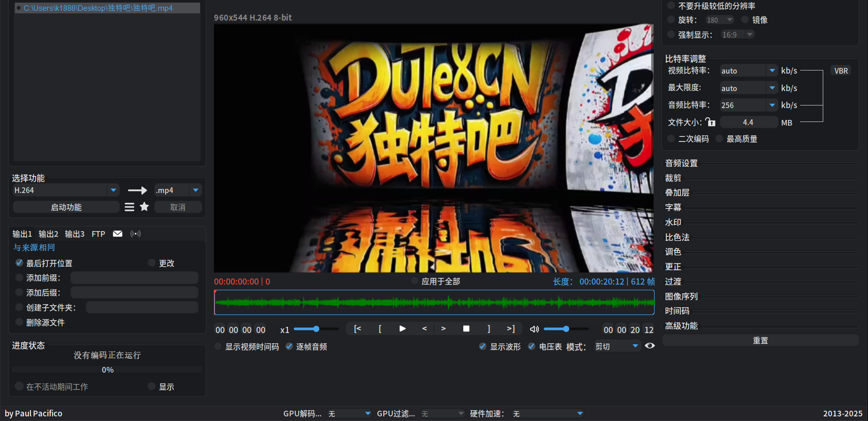Go to the end with the >] button
This screenshot has height=421, width=868.
point(511,329)
